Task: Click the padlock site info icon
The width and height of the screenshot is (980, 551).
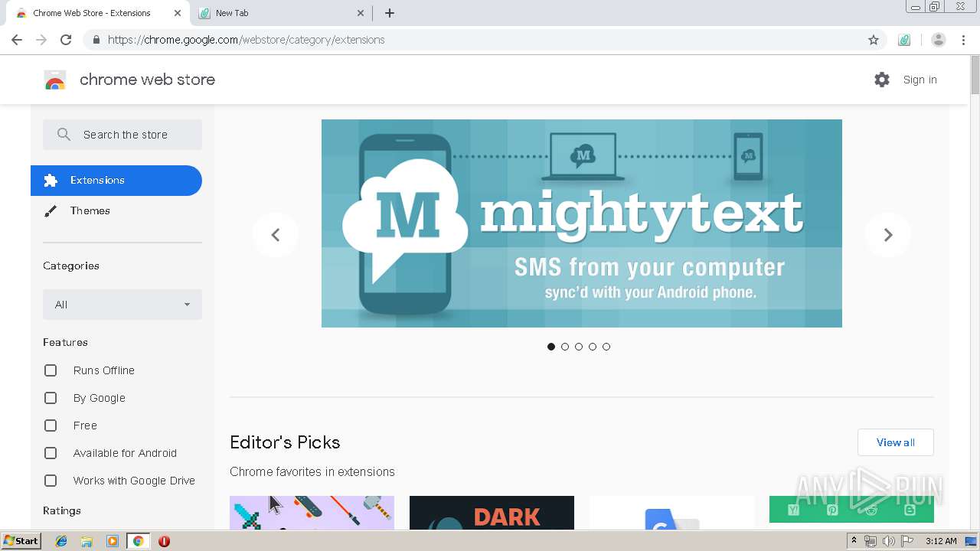Action: (96, 40)
